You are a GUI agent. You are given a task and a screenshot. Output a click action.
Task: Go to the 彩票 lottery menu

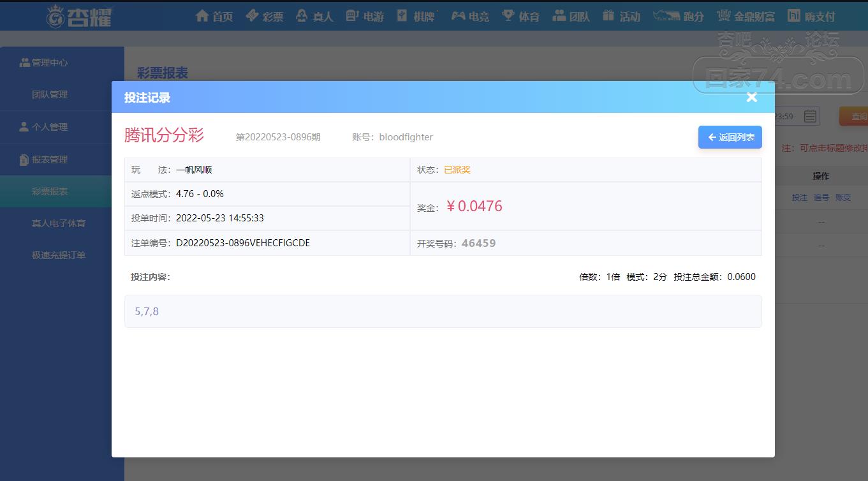pos(265,16)
